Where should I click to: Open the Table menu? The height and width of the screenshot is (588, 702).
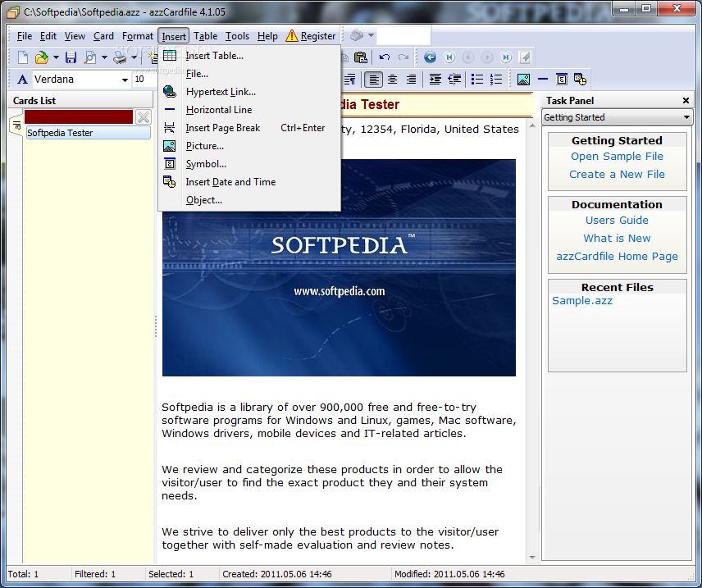tap(206, 36)
